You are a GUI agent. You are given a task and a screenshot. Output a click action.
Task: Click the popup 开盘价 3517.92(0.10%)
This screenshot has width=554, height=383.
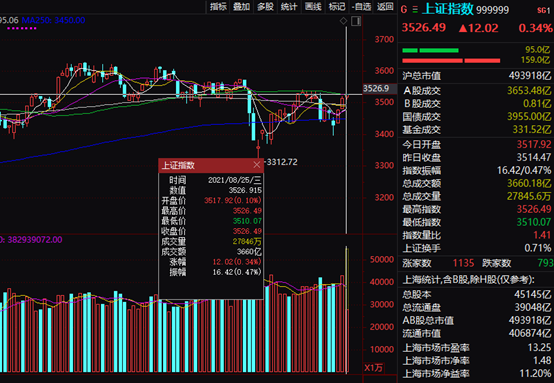pyautogui.click(x=233, y=200)
